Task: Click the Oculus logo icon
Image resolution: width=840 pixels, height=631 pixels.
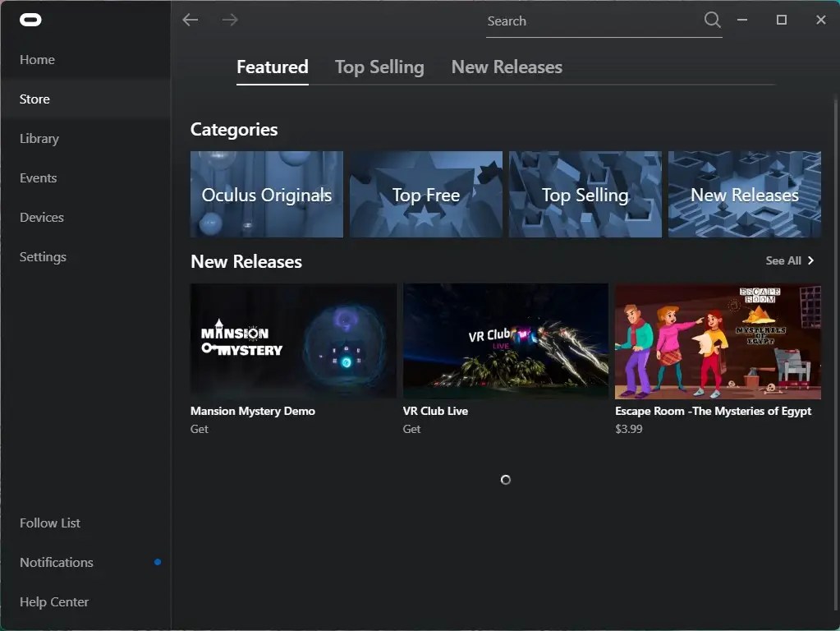Action: 30,19
